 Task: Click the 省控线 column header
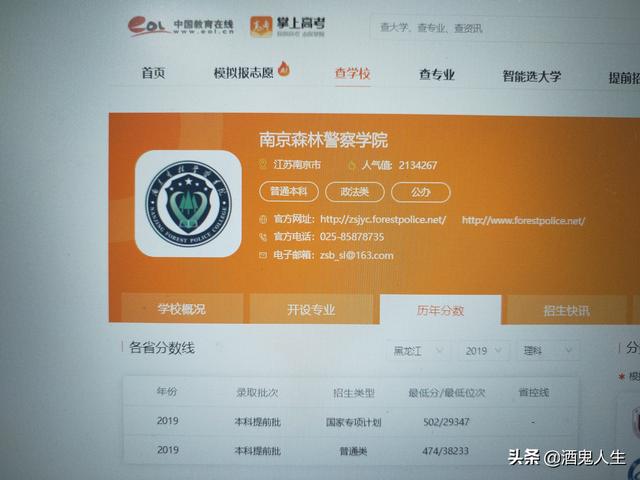(533, 393)
